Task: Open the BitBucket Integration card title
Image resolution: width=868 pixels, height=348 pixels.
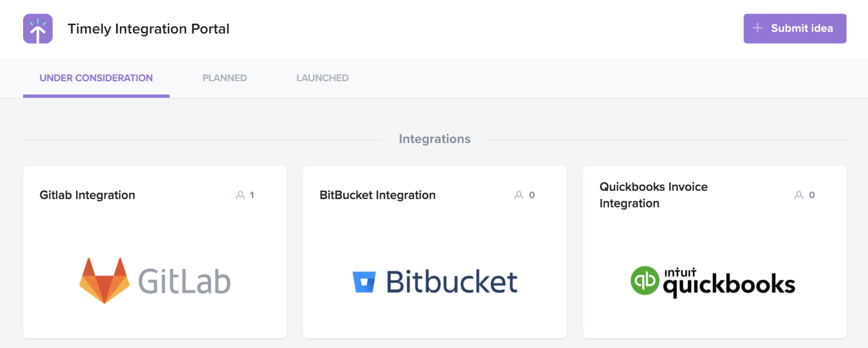Action: coord(378,195)
